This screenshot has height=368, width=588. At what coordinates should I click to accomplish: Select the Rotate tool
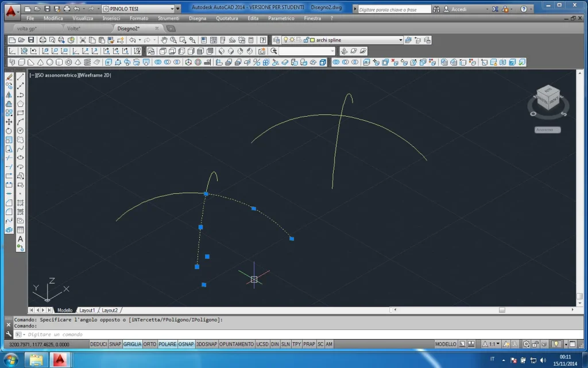tap(9, 131)
